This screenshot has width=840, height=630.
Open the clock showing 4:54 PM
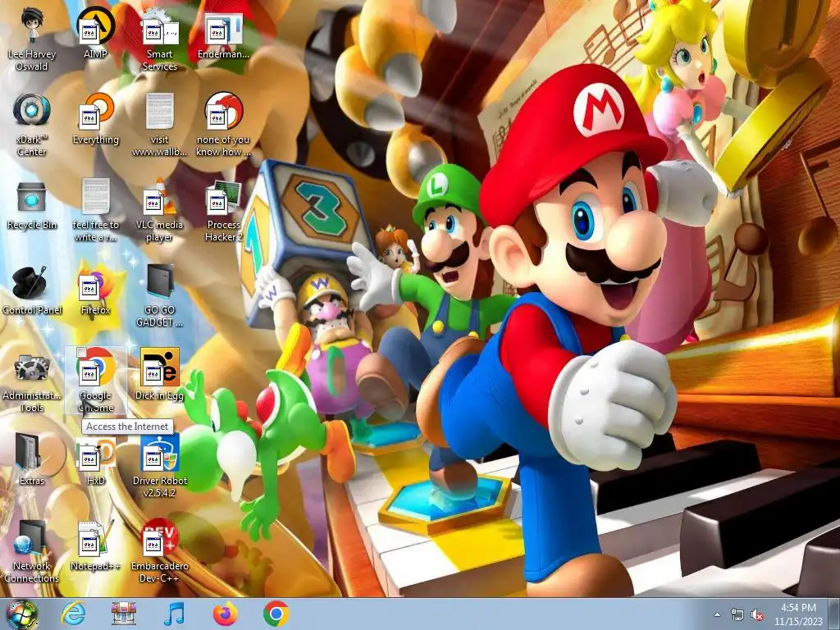coord(798,614)
